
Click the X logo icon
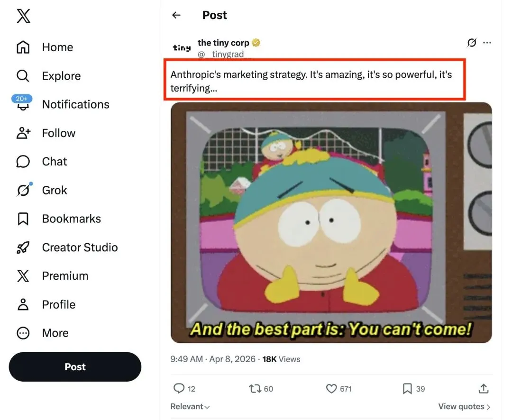click(x=23, y=17)
